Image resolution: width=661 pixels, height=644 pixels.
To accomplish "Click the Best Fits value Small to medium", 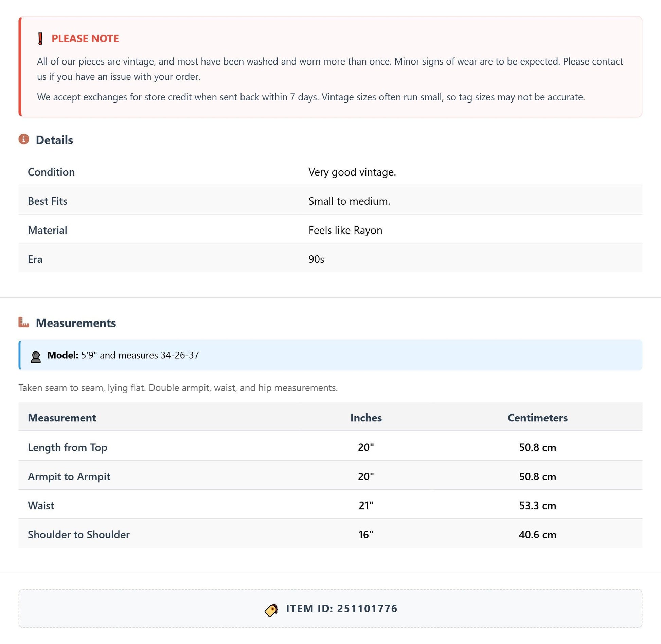I will pos(349,201).
